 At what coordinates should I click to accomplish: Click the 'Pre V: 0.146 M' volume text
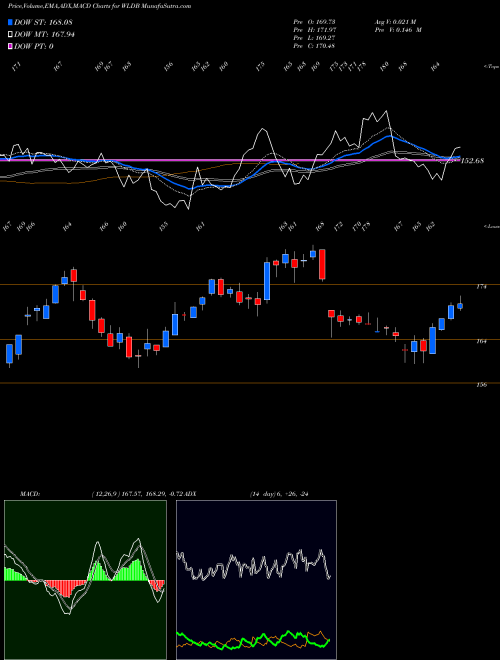coord(398,30)
